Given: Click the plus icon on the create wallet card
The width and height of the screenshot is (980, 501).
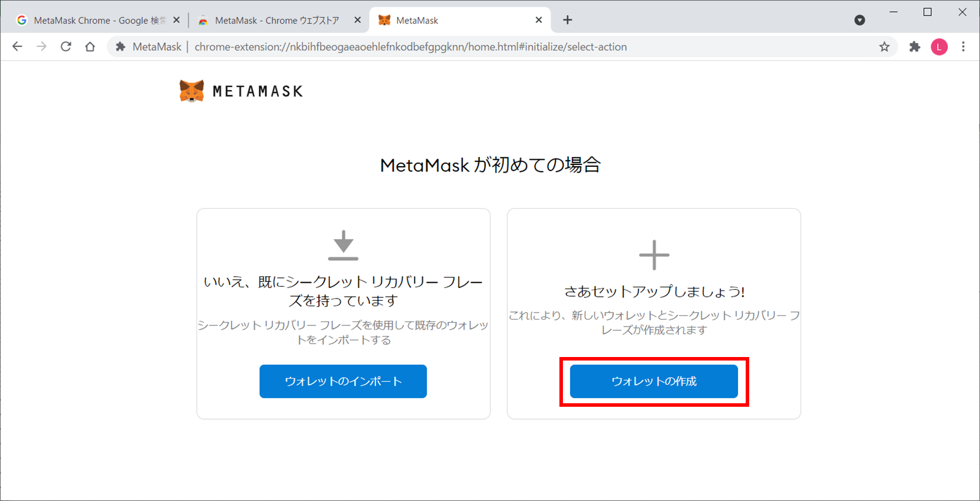Looking at the screenshot, I should [x=654, y=255].
